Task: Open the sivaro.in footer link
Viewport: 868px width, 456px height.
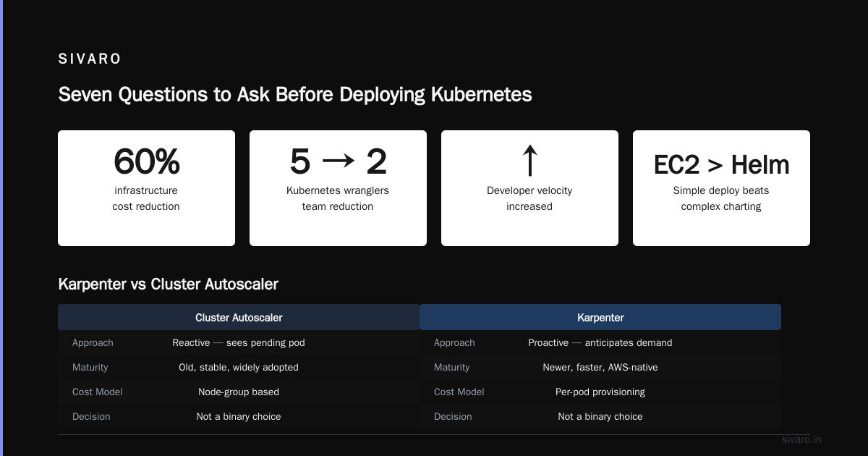Action: pyautogui.click(x=801, y=439)
